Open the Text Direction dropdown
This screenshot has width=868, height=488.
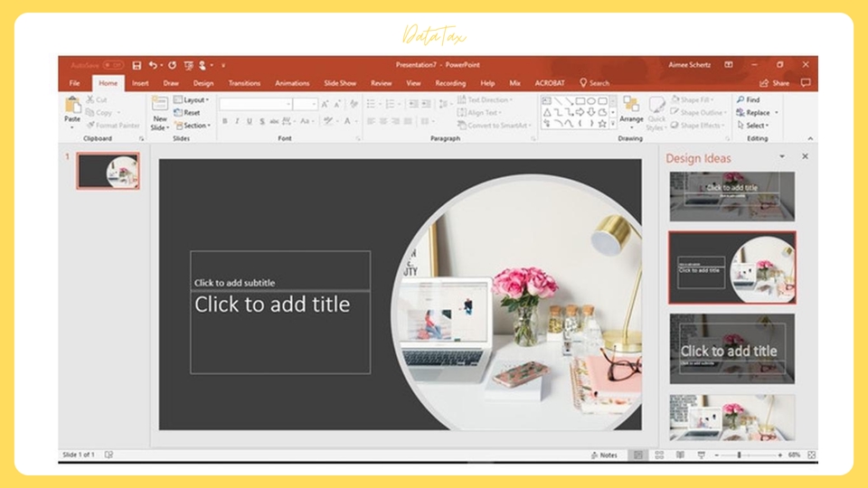pos(485,99)
